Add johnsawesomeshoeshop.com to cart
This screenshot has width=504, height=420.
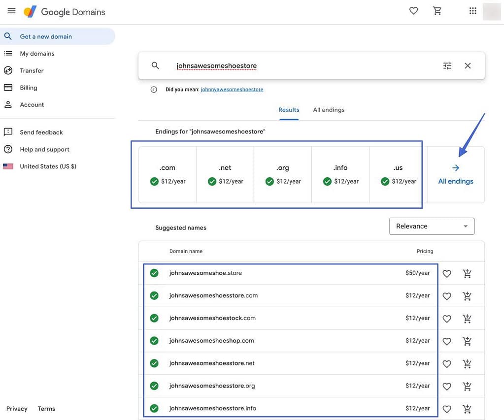(x=467, y=341)
